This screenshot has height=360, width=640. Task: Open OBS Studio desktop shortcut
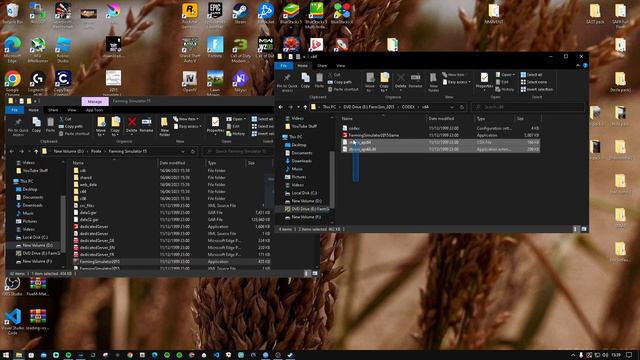[12, 286]
